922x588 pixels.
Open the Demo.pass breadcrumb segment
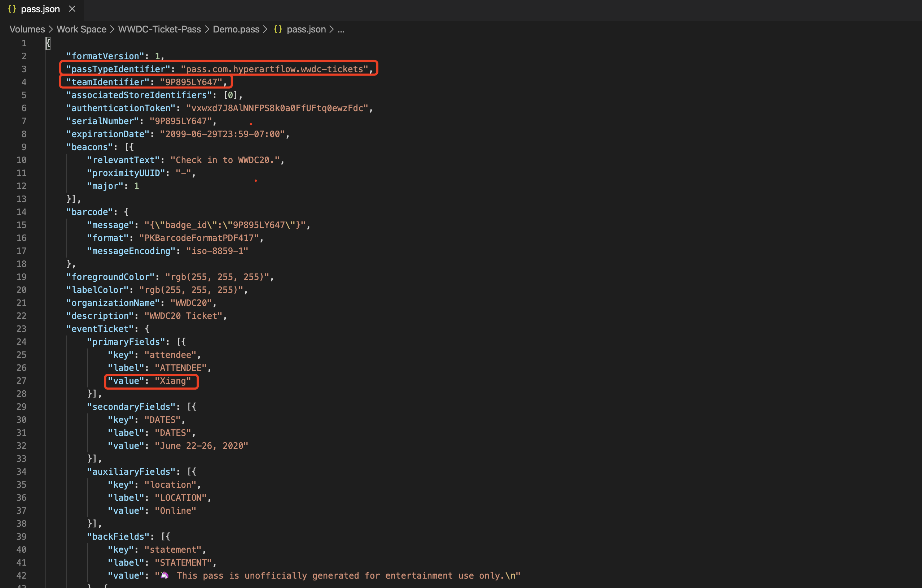236,29
